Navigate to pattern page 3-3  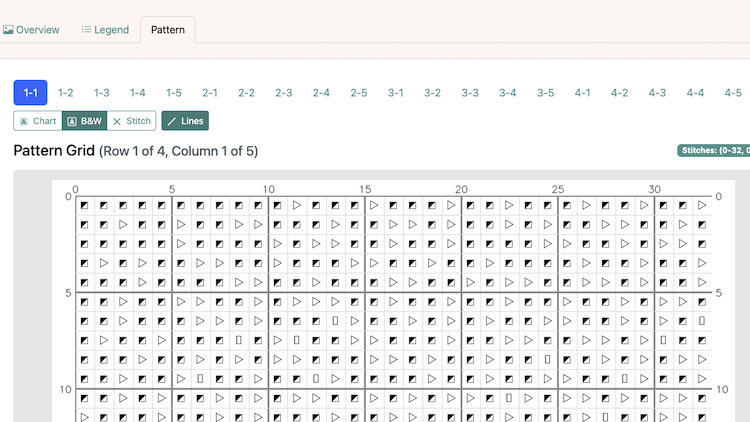[x=470, y=93]
